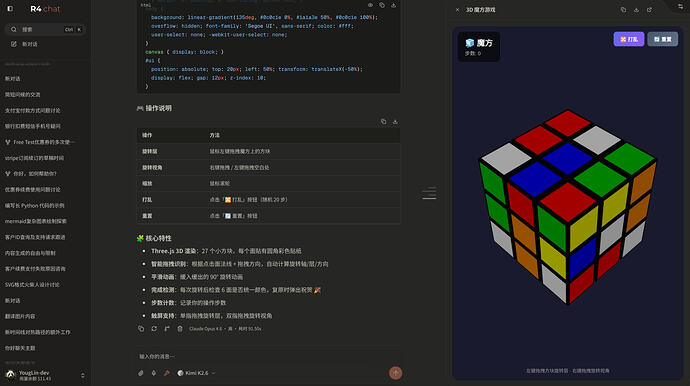The image size is (690, 386).
Task: Download the preview panel artifact
Action: point(636,10)
